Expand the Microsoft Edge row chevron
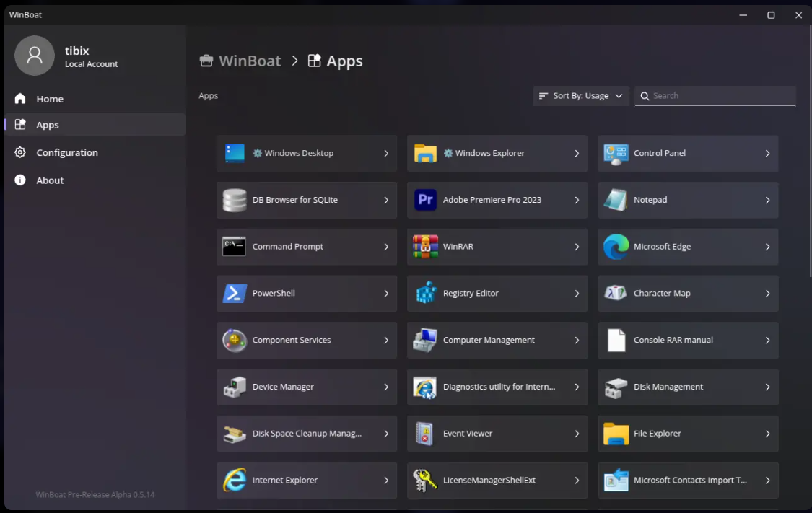 [767, 247]
